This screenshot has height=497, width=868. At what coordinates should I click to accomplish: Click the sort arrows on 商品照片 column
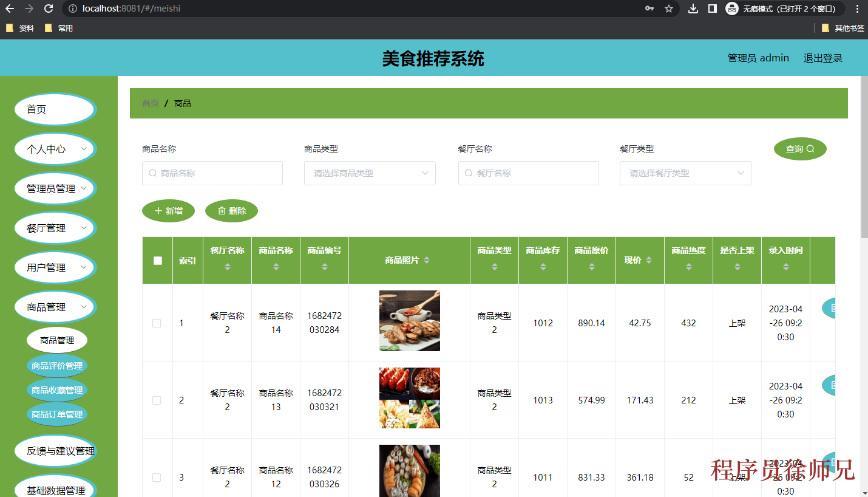(427, 260)
